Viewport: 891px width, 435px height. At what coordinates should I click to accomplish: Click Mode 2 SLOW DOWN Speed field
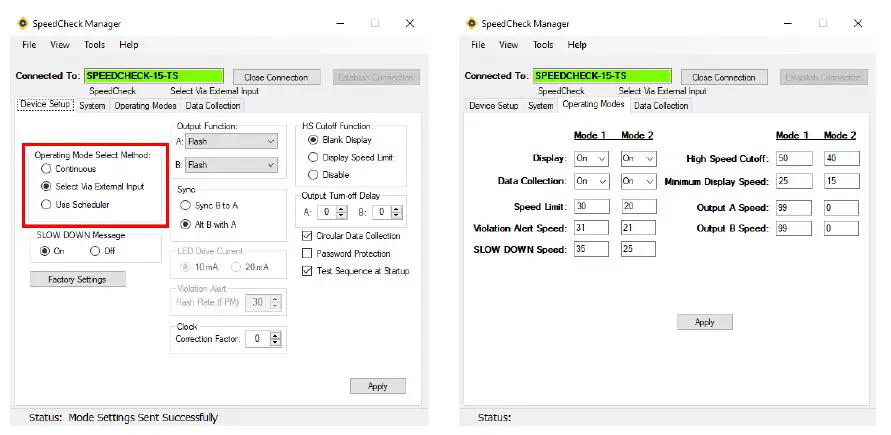tap(638, 249)
